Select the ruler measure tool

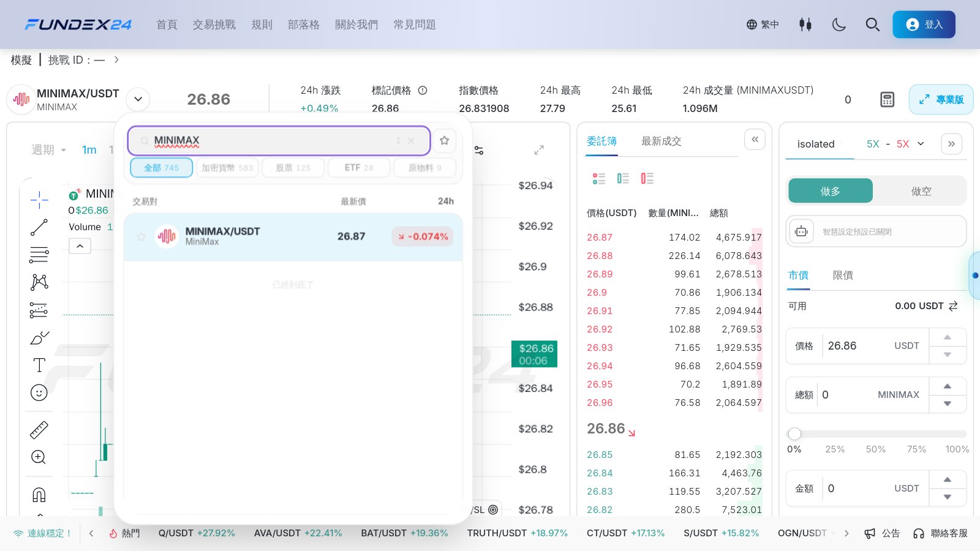point(39,430)
